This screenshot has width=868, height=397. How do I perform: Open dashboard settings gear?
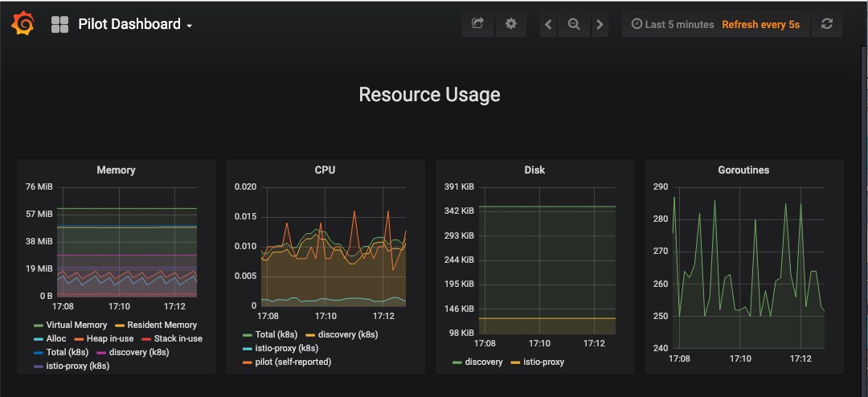tap(510, 24)
